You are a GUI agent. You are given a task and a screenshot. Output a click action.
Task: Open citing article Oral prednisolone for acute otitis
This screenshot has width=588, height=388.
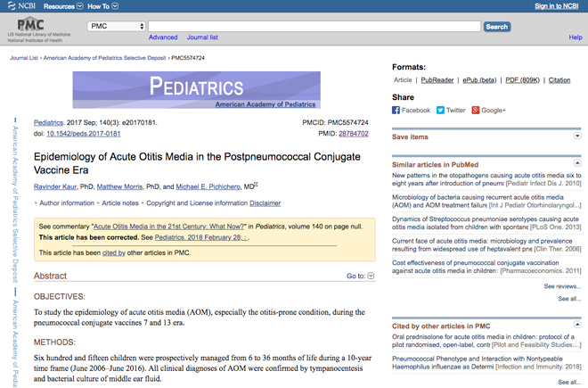click(x=486, y=341)
